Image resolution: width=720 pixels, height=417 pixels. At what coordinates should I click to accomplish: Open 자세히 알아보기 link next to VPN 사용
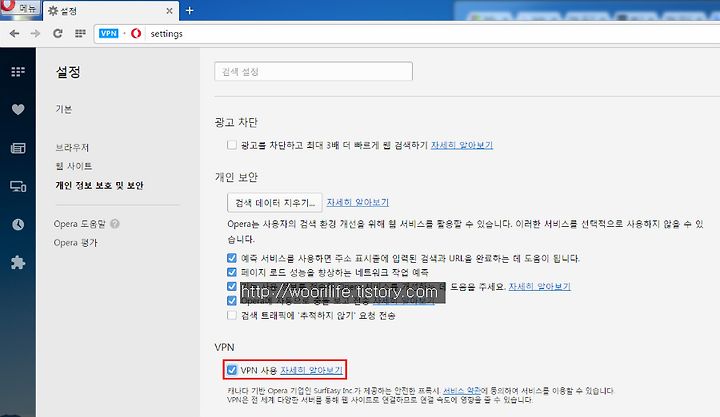(x=311, y=370)
